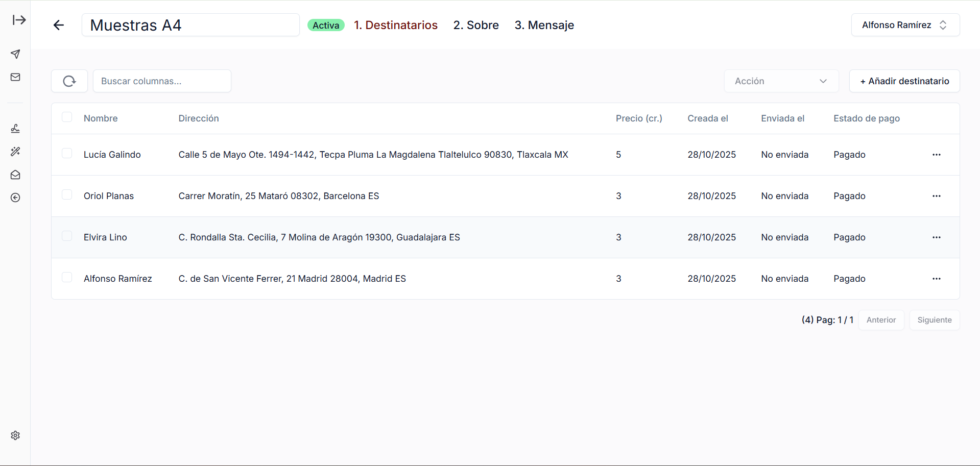Image resolution: width=980 pixels, height=466 pixels.
Task: Click the Carrer Moratín address
Action: pyautogui.click(x=279, y=196)
